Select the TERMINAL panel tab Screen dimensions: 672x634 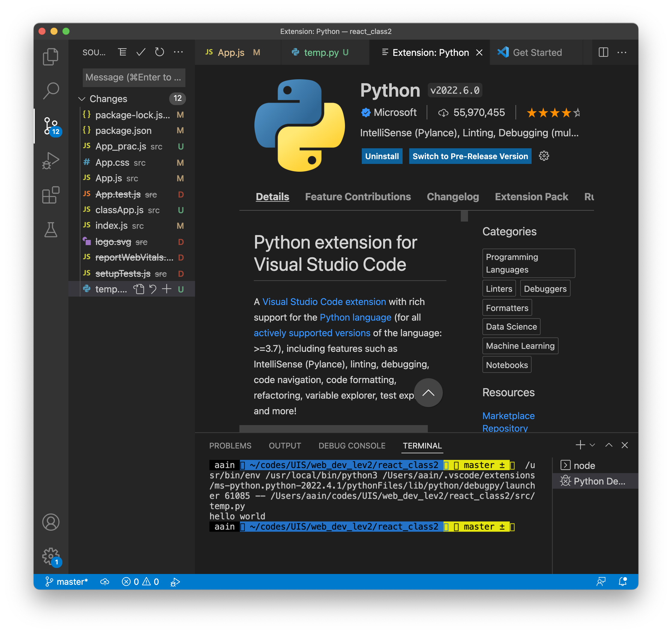coord(422,445)
